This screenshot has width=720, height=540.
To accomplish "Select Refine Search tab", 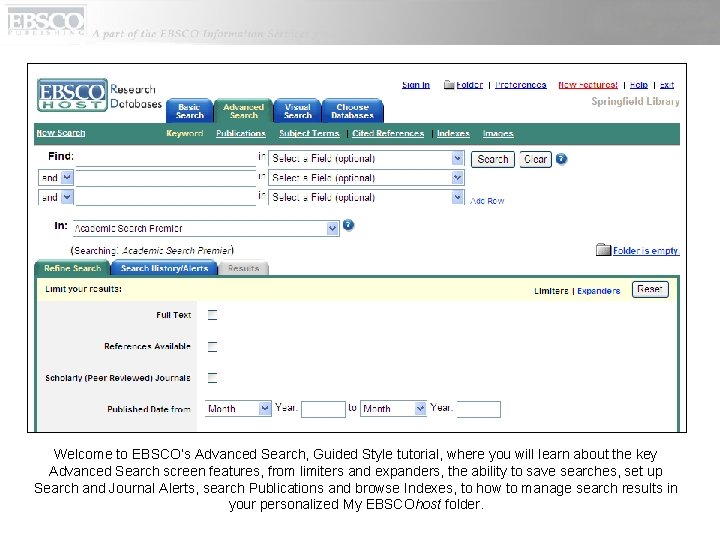I will tap(73, 268).
